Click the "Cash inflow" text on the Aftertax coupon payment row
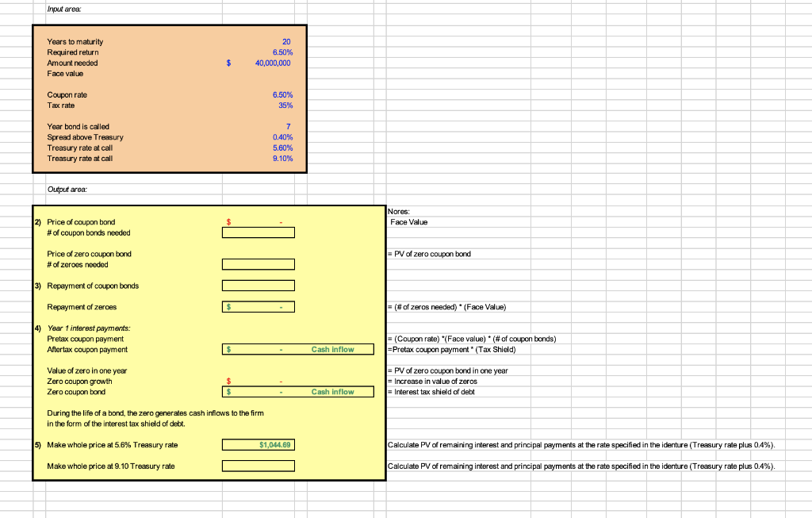This screenshot has height=518, width=812. point(332,350)
